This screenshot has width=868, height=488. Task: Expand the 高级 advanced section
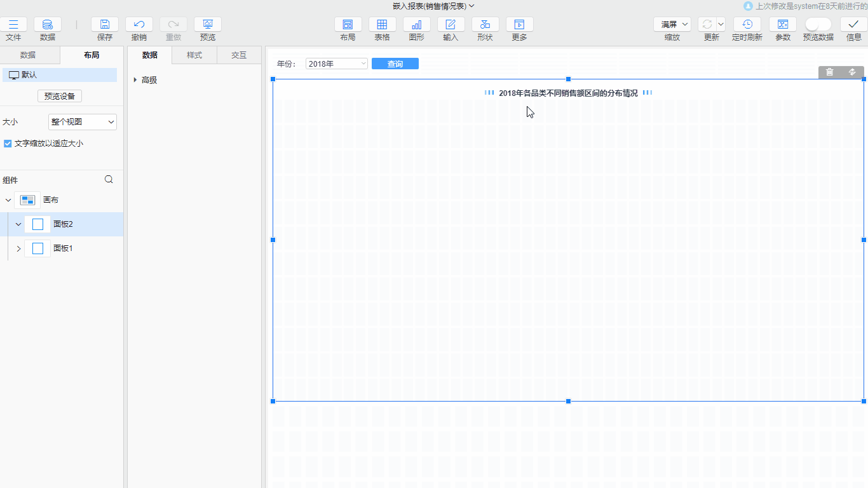tap(135, 80)
